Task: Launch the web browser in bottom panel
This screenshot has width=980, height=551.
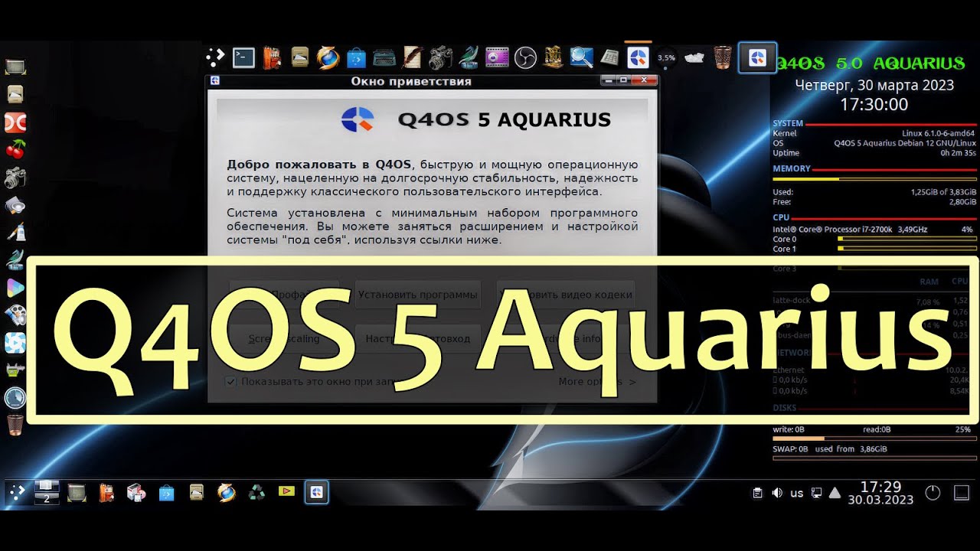Action: 227,493
